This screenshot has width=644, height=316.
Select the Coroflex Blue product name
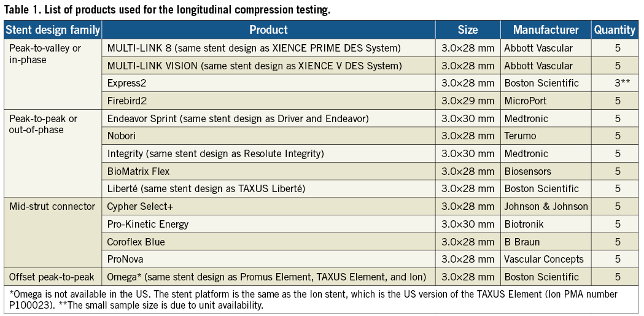pyautogui.click(x=136, y=242)
